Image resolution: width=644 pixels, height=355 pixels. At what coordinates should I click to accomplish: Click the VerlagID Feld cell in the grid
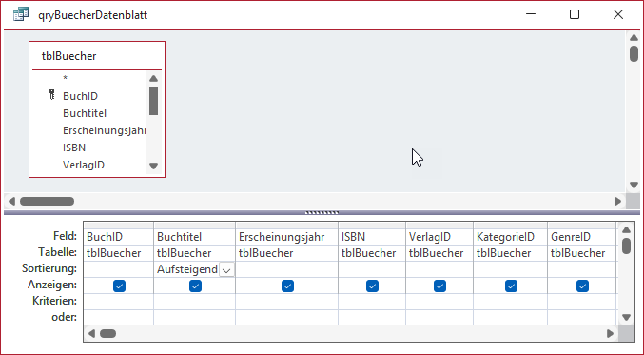(x=439, y=237)
